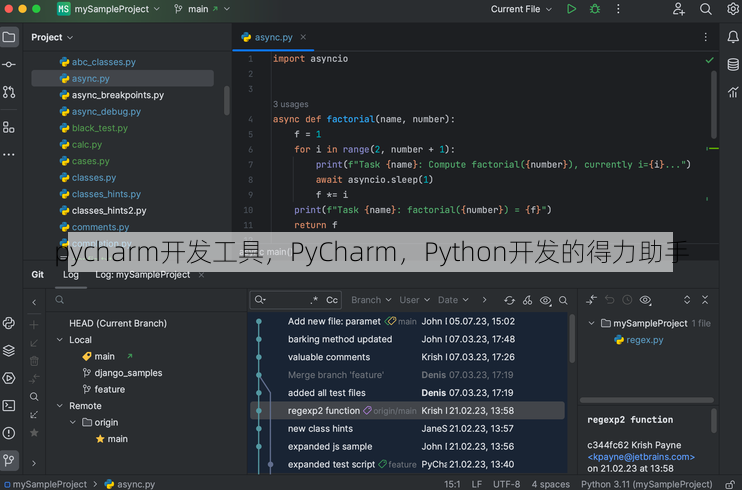Close the async.py editor tab
The width and height of the screenshot is (742, 490).
click(x=303, y=37)
